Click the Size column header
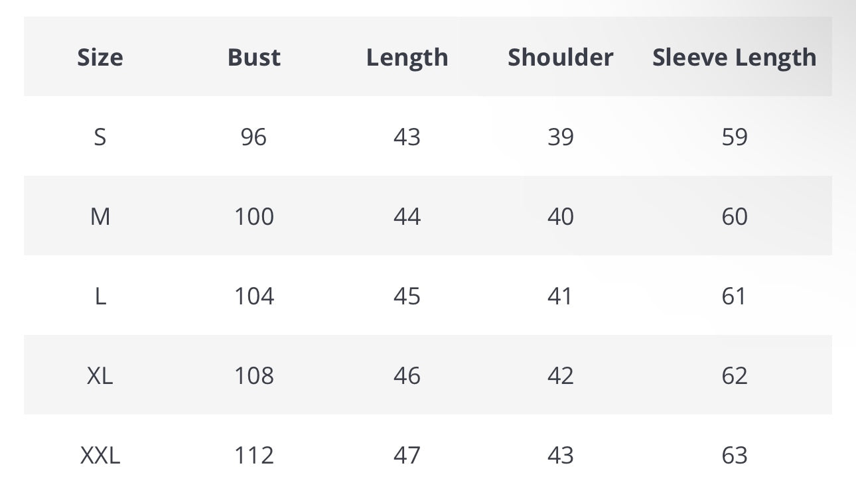This screenshot has height=504, width=856. click(100, 57)
